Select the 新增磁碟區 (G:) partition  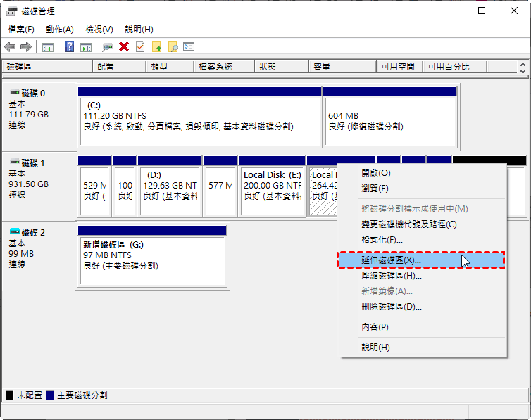(x=152, y=256)
